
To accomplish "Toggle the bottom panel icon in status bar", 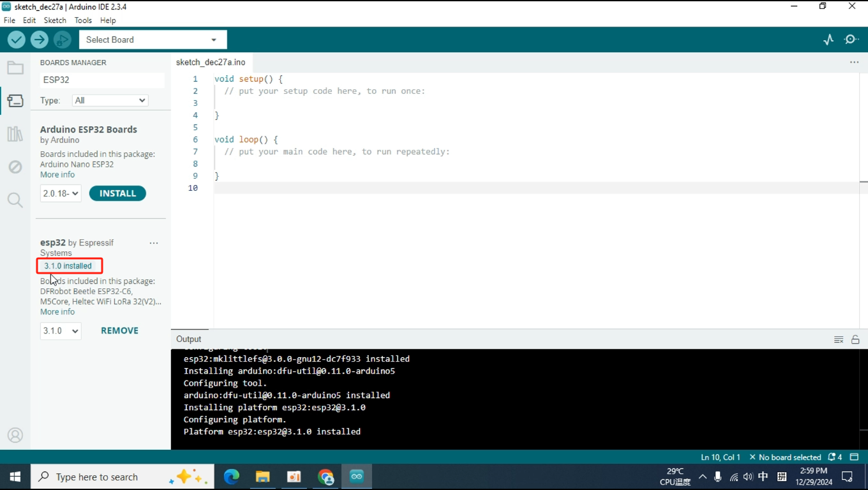I will [855, 457].
